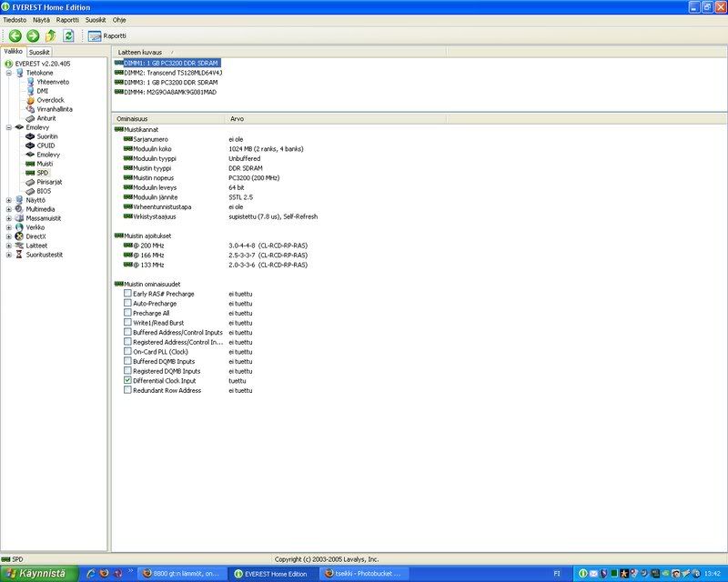The width and height of the screenshot is (728, 582).
Task: Click the Raportti toolbar button
Action: (107, 35)
